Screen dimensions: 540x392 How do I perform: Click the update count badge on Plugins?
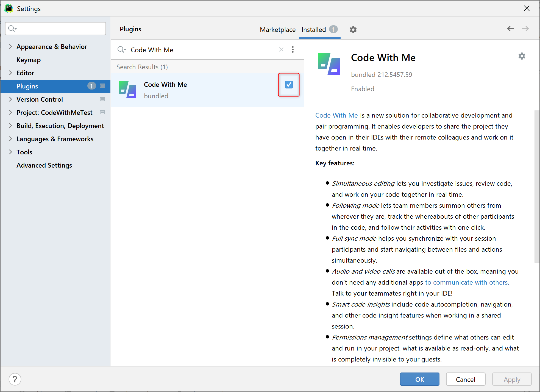pyautogui.click(x=91, y=86)
